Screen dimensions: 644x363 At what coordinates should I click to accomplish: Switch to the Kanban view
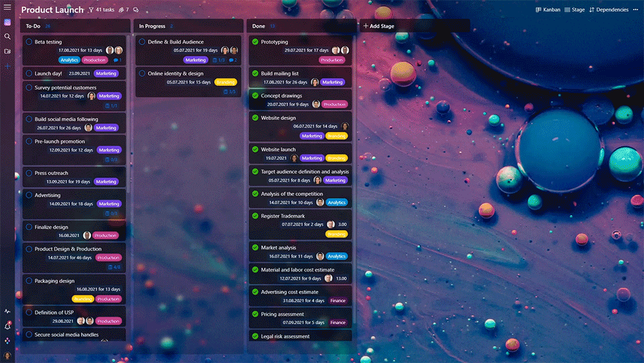tap(548, 10)
